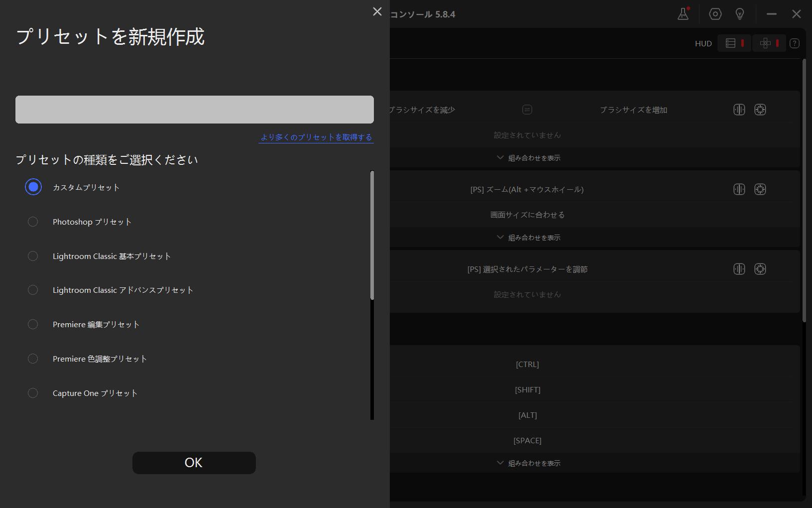The image size is (812, 508).
Task: Click the dial icon in ブラシサイズ row
Action: pos(739,110)
